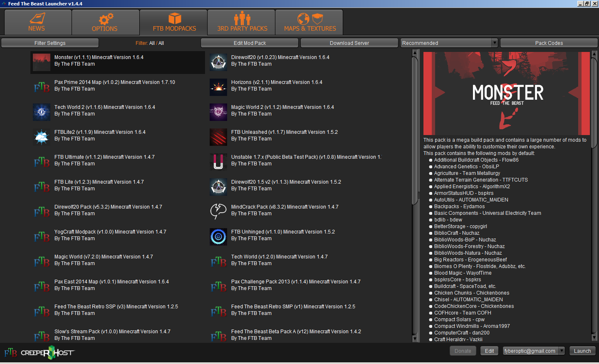The width and height of the screenshot is (599, 364).
Task: Click the Edit profile button
Action: pos(490,351)
